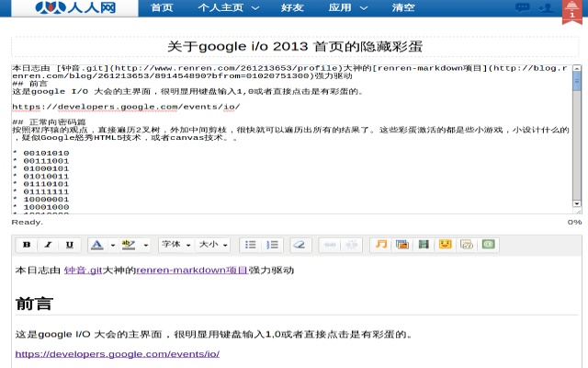Open the 大小 font size dropdown
Screen dimensions: 588x368
(x=213, y=245)
